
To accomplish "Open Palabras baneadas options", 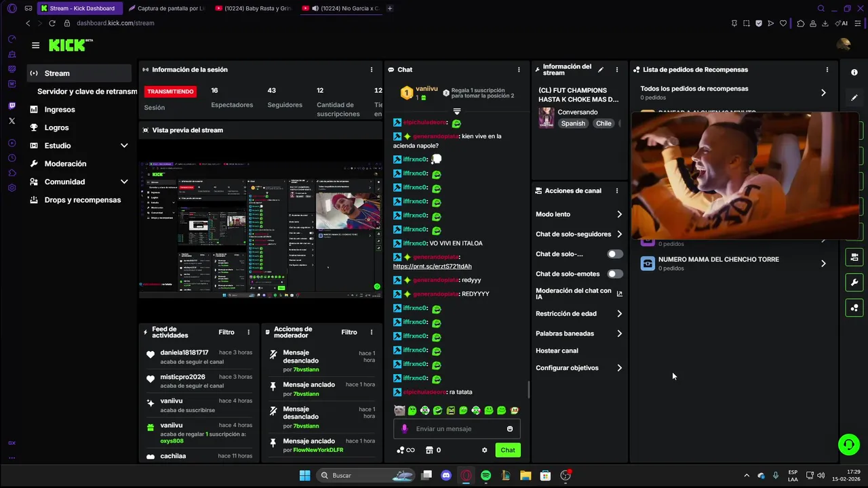I will point(579,333).
